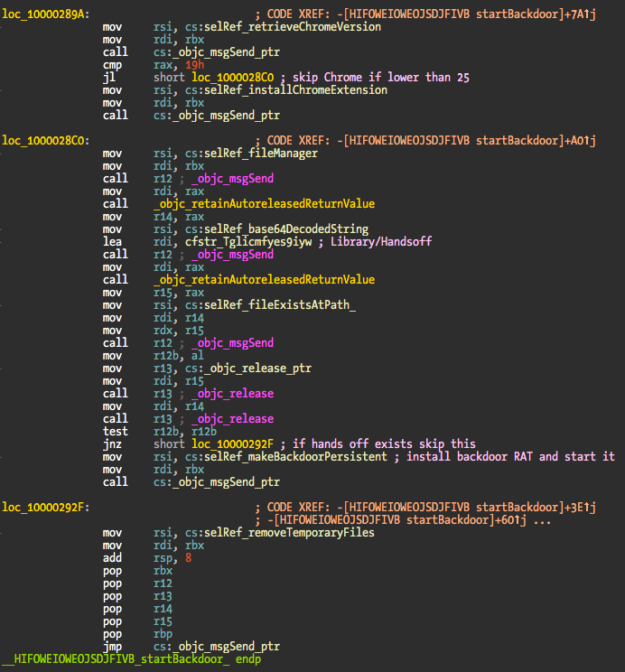Click 'r12b, al' operands
This screenshot has height=672, width=625.
(x=179, y=356)
